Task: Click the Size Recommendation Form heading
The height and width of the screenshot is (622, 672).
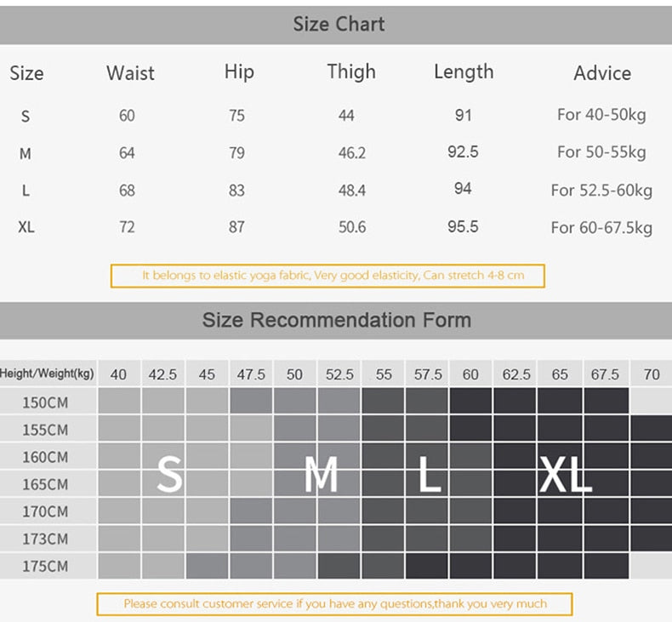Action: pyautogui.click(x=336, y=320)
